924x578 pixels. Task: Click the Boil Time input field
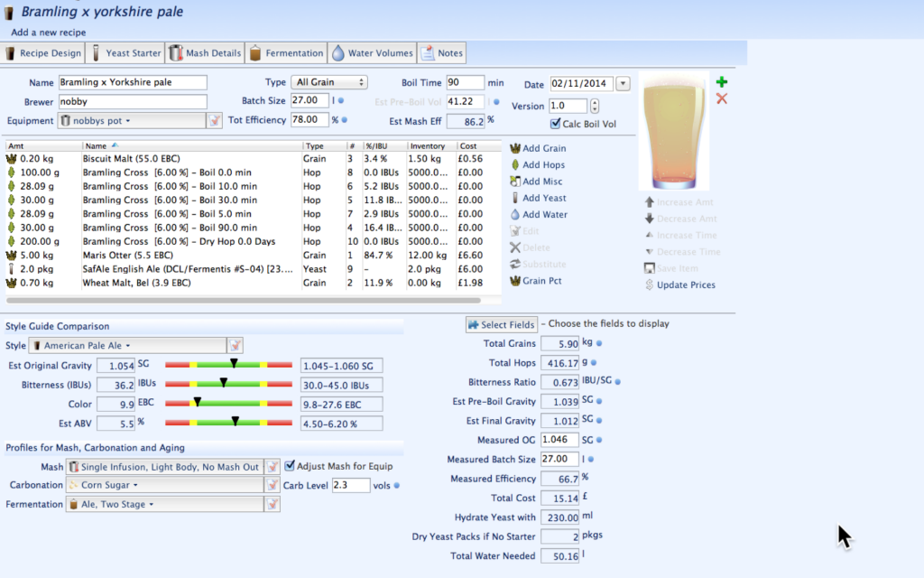coord(465,82)
